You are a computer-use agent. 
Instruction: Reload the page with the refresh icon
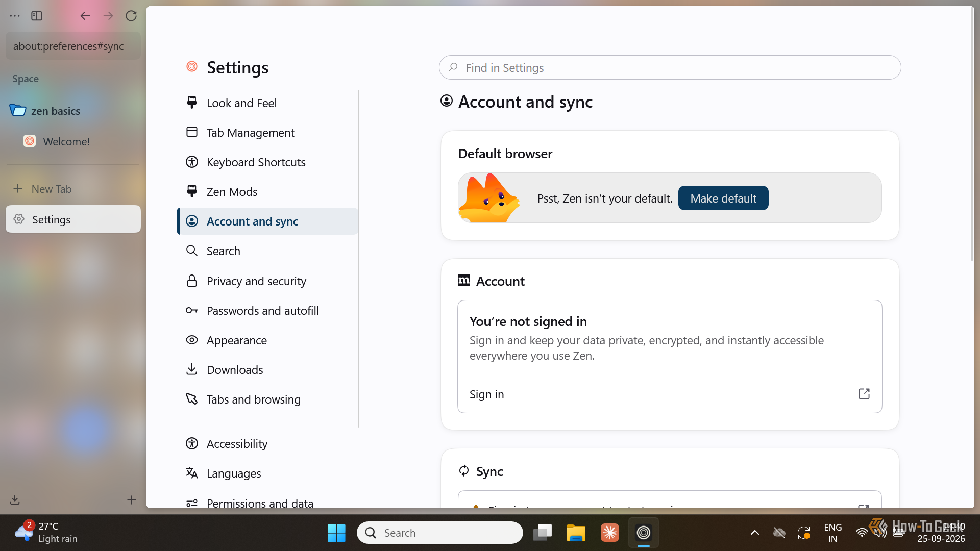pyautogui.click(x=131, y=16)
